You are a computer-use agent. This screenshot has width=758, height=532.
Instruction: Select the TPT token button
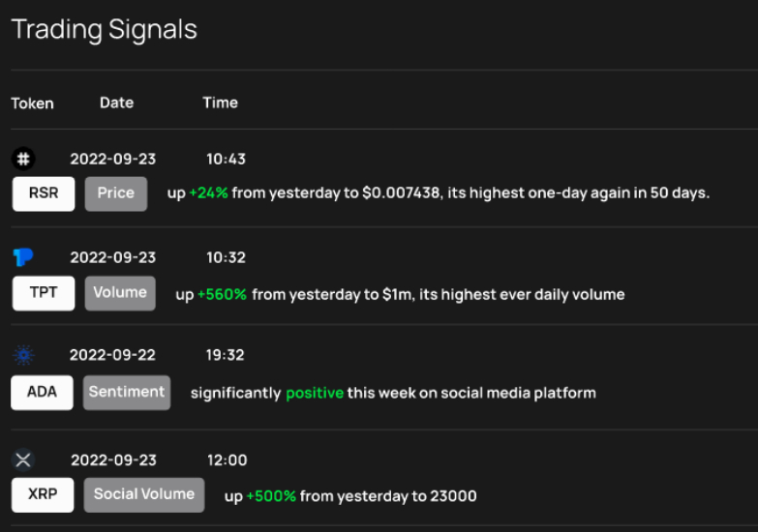point(44,293)
